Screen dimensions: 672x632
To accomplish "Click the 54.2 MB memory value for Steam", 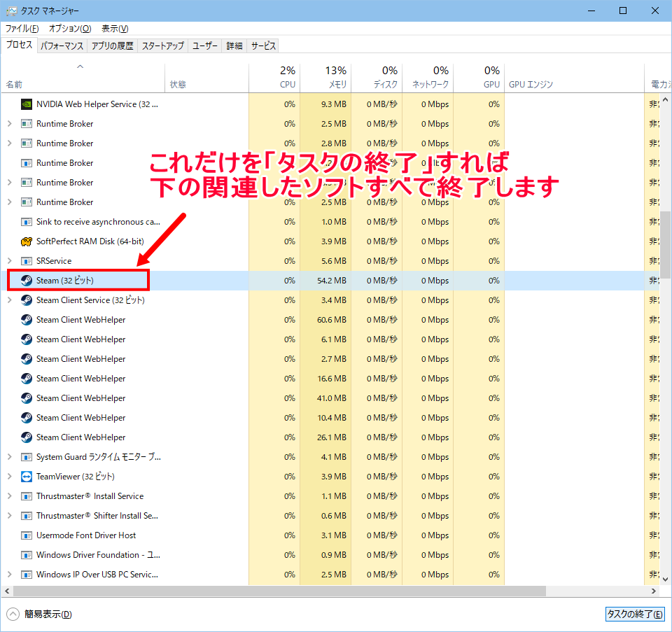I will click(x=331, y=281).
